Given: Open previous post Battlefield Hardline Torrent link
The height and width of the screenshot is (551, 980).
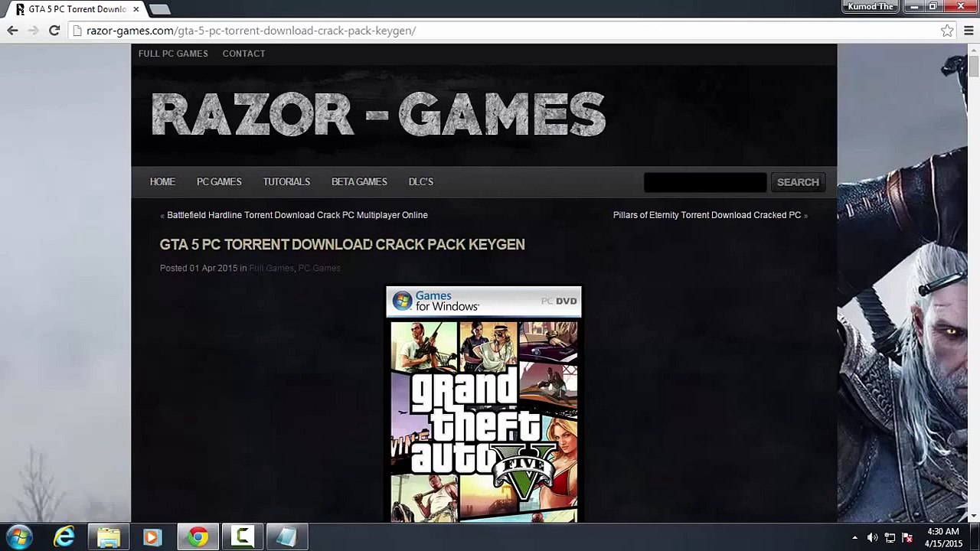Looking at the screenshot, I should 297,215.
